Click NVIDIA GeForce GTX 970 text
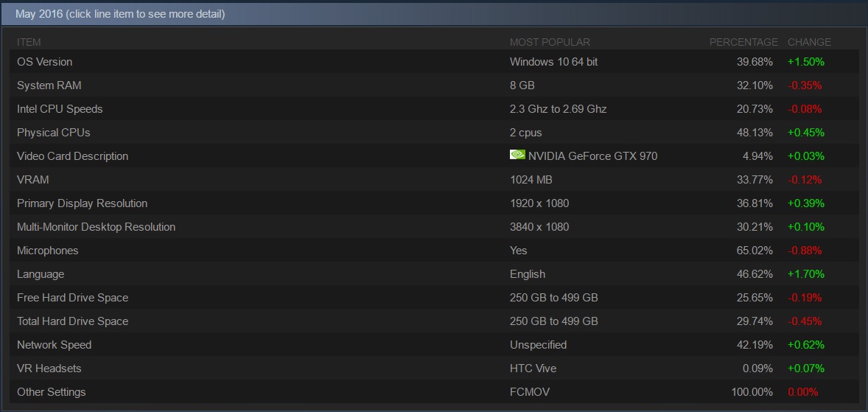The height and width of the screenshot is (412, 868). coord(592,156)
